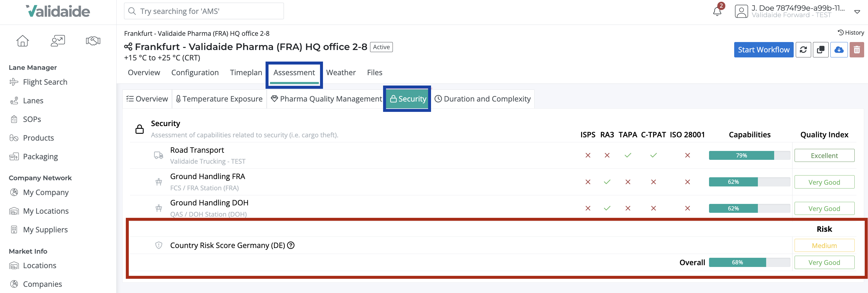Open the home icon in sidebar
The image size is (868, 293).
tap(22, 41)
